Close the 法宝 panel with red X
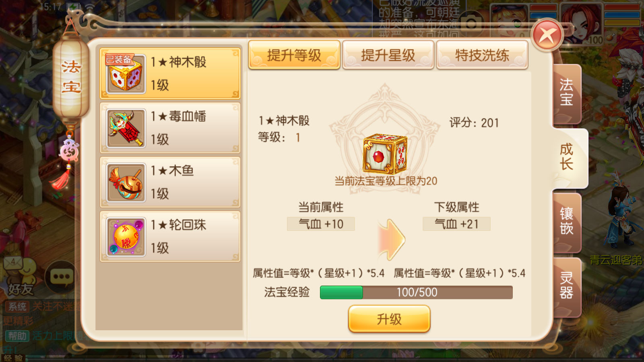This screenshot has width=644, height=362. pyautogui.click(x=547, y=35)
